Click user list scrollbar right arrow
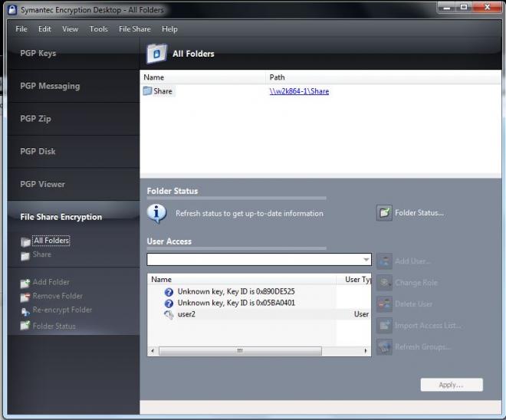 tap(366, 351)
